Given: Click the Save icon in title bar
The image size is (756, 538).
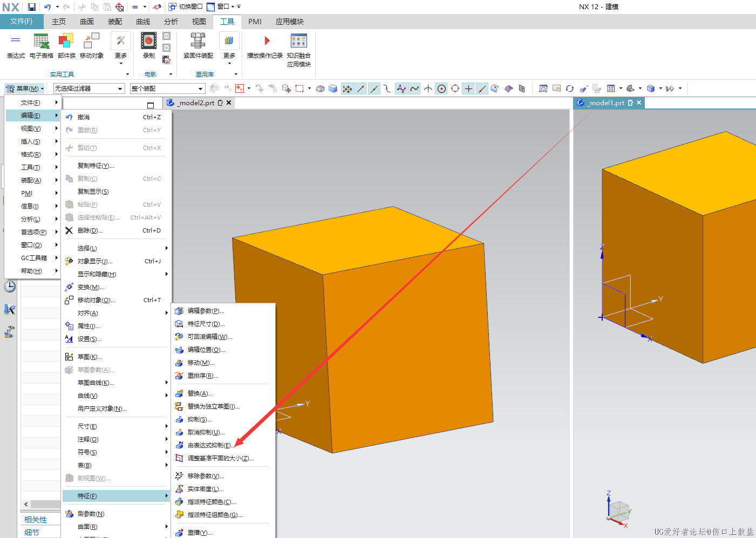Looking at the screenshot, I should [32, 7].
